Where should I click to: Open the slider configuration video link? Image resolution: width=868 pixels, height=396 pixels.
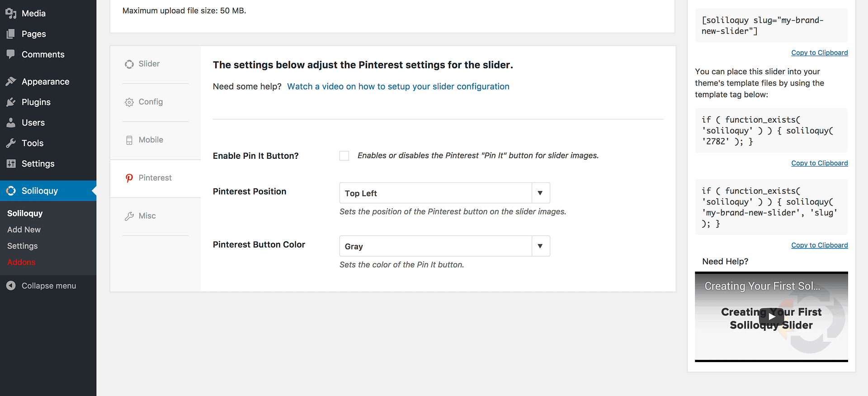coord(398,86)
